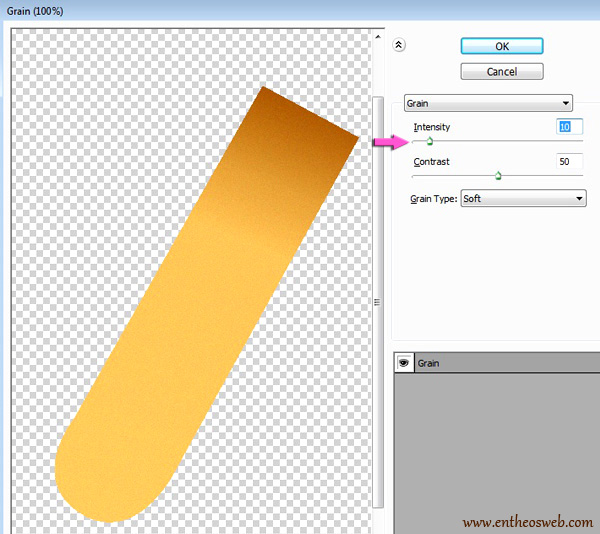Confirm the Grain filter with OK

[502, 46]
